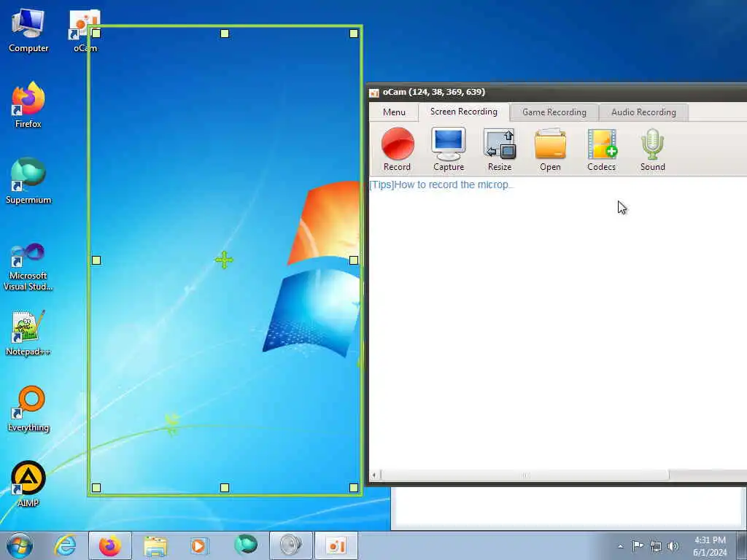Image resolution: width=747 pixels, height=560 pixels.
Task: Click the oCam taskbar button
Action: coord(336,545)
